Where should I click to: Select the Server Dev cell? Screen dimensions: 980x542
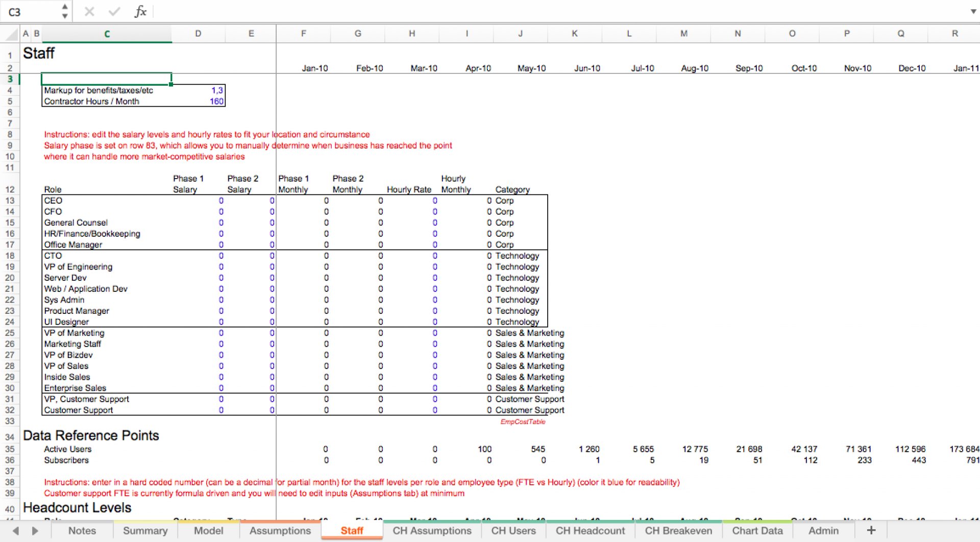click(x=107, y=278)
